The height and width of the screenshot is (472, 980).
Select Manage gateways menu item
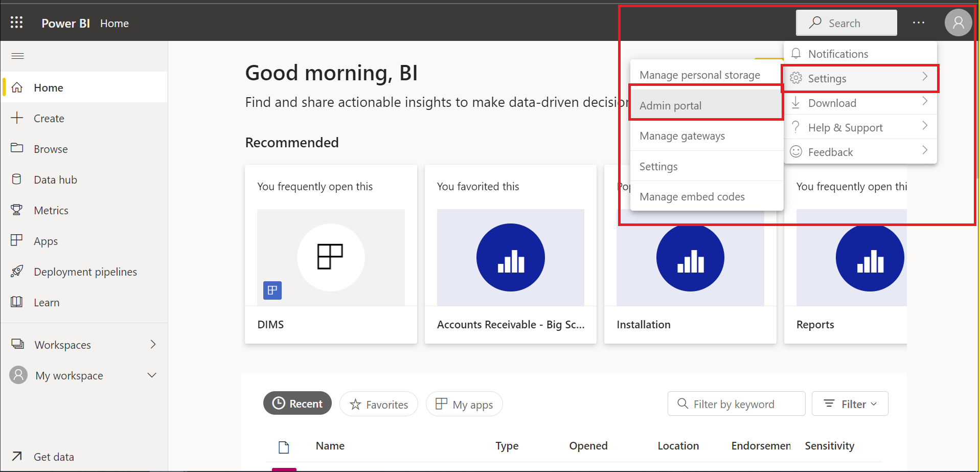coord(706,136)
